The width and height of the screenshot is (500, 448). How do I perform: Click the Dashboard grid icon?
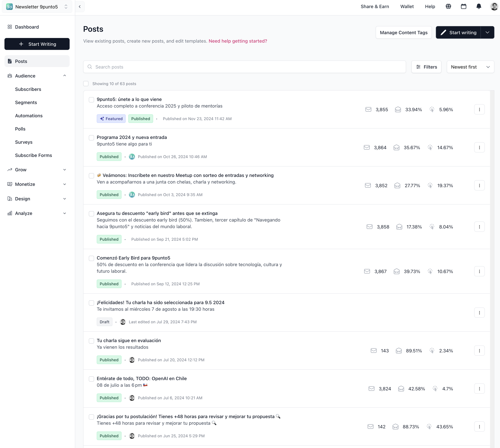(x=10, y=27)
